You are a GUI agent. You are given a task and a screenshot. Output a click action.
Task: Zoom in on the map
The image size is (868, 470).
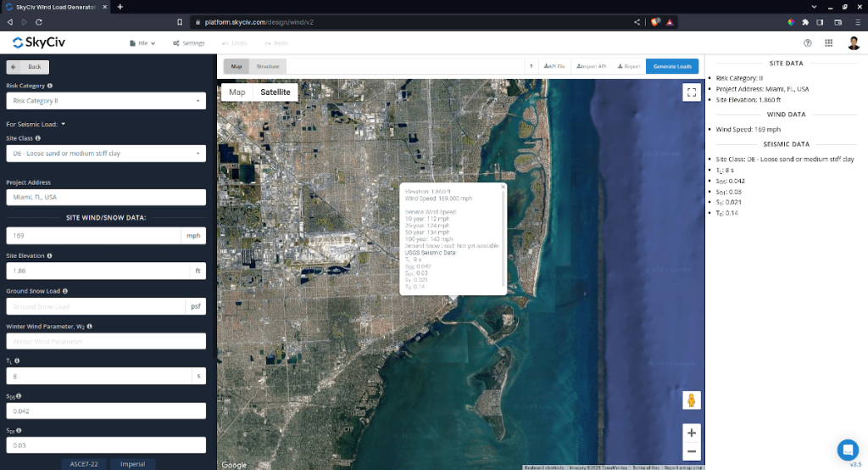pos(691,433)
